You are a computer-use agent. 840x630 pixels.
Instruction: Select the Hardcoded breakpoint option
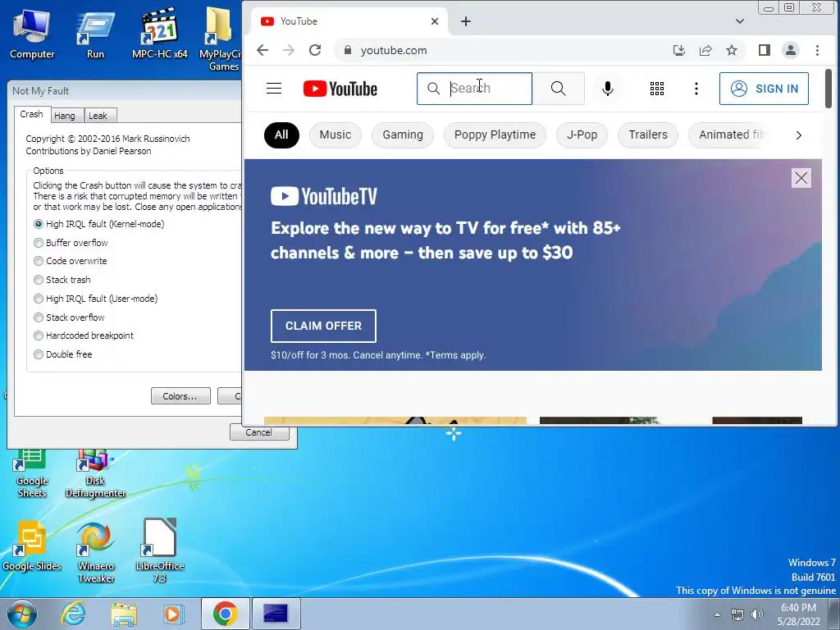click(x=84, y=336)
